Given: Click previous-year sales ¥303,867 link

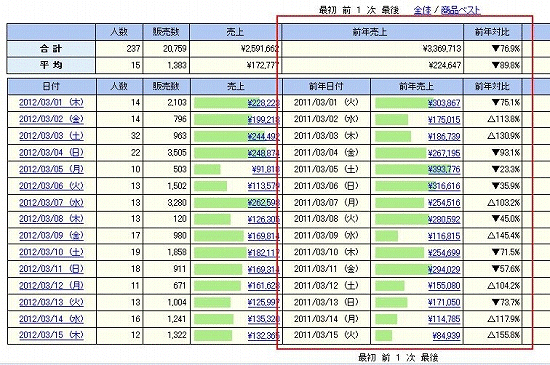Looking at the screenshot, I should [x=444, y=103].
